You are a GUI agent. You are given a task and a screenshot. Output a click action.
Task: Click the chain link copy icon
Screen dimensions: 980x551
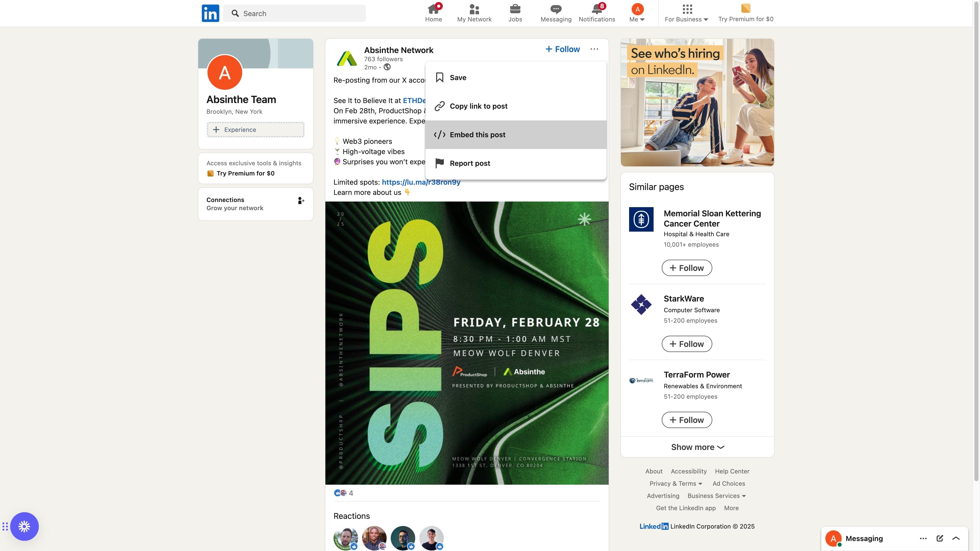(x=439, y=106)
